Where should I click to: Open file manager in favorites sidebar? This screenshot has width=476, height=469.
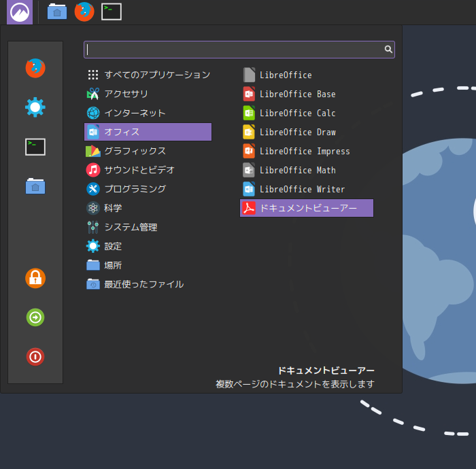point(35,186)
